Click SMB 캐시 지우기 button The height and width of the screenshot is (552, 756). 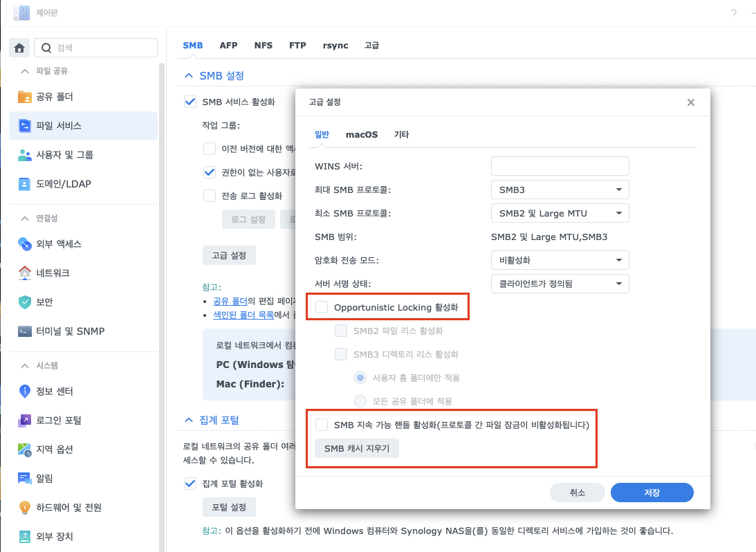357,448
